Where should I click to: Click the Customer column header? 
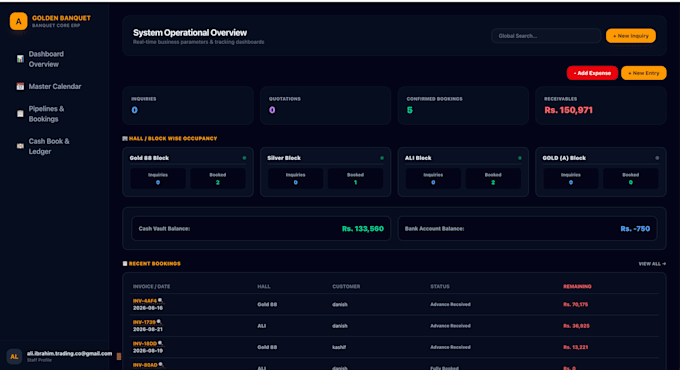[346, 287]
